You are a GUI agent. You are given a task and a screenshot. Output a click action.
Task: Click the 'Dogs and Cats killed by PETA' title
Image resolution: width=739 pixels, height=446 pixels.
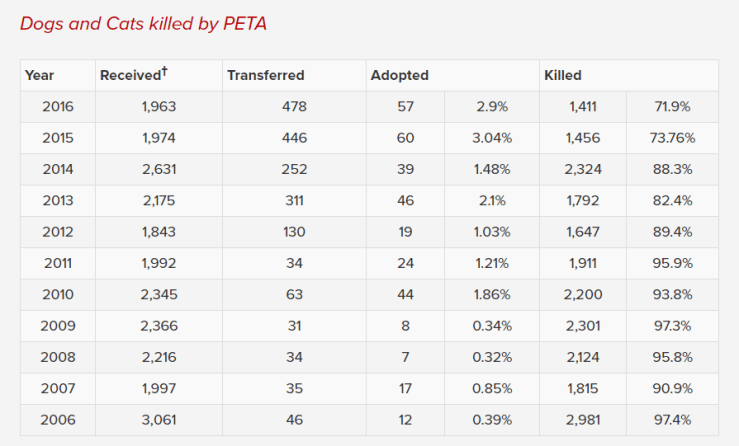click(143, 22)
